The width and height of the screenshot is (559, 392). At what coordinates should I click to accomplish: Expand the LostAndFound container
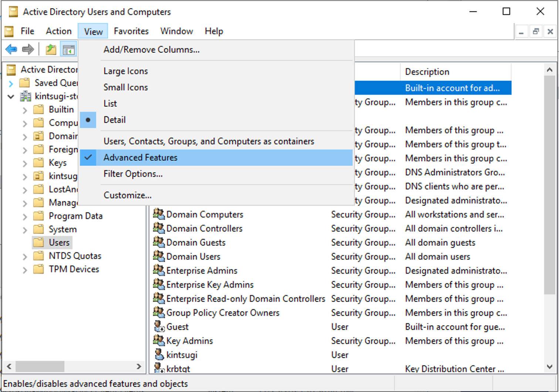pos(25,190)
